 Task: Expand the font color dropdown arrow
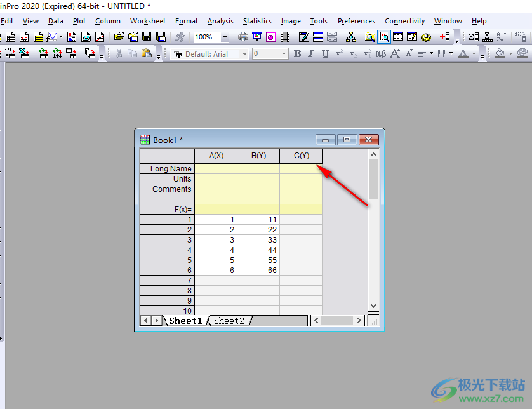[x=474, y=53]
